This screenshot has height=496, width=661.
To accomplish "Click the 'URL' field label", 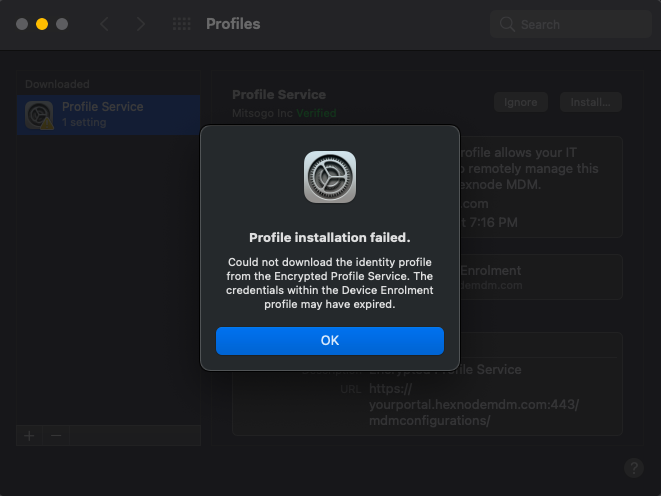I will point(351,389).
